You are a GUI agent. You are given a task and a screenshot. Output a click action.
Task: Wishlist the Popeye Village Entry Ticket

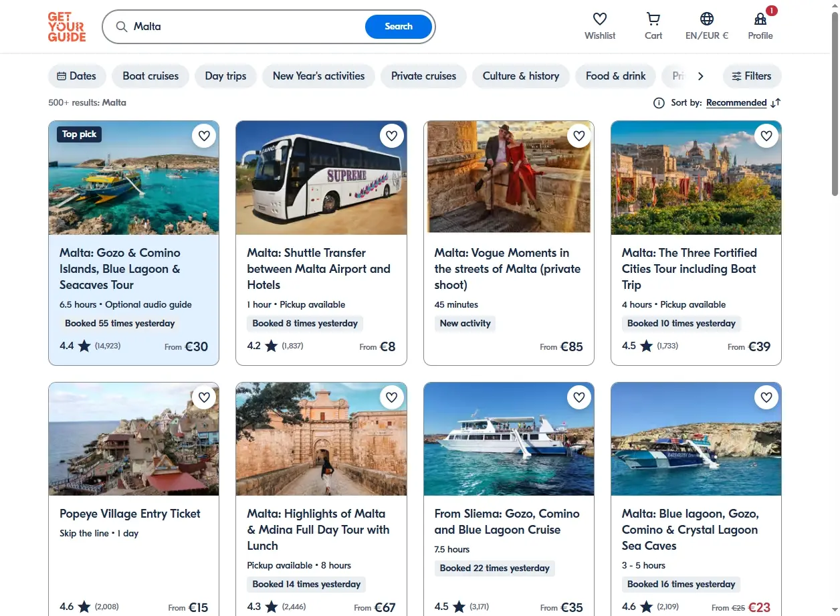tap(204, 397)
